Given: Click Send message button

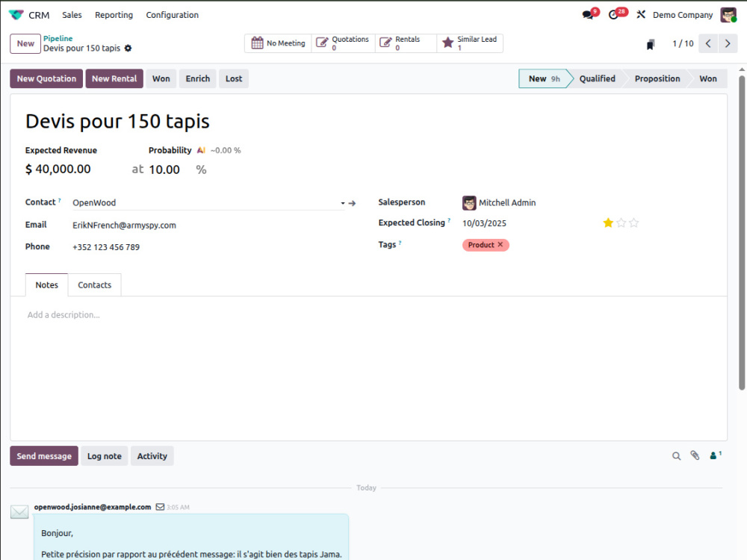Looking at the screenshot, I should point(44,455).
